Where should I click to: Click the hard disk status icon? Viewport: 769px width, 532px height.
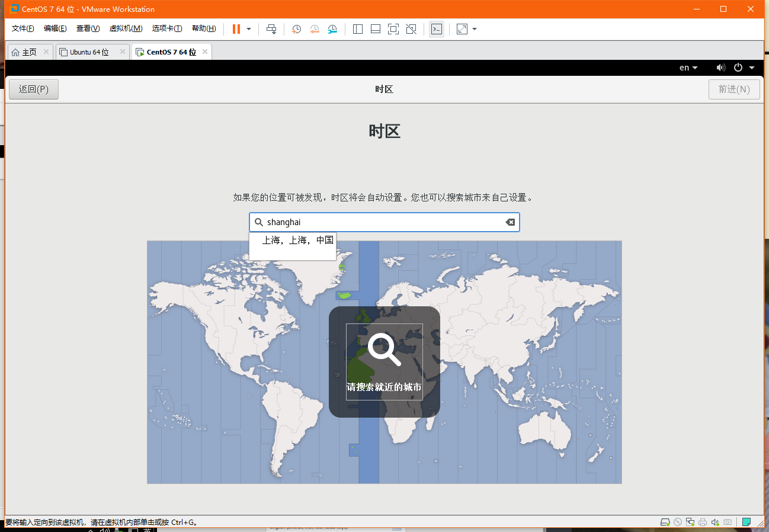(x=665, y=523)
